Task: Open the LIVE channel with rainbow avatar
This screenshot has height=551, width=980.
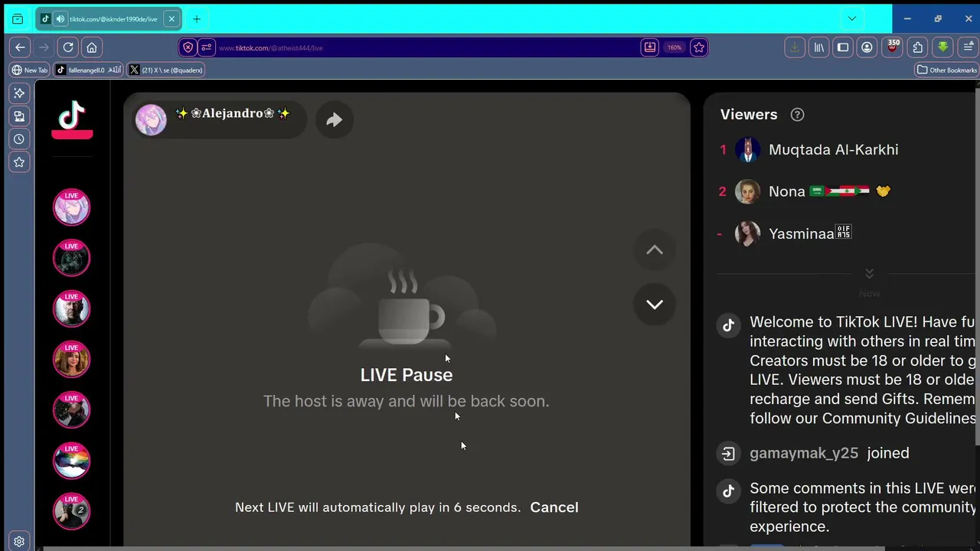Action: [x=71, y=461]
